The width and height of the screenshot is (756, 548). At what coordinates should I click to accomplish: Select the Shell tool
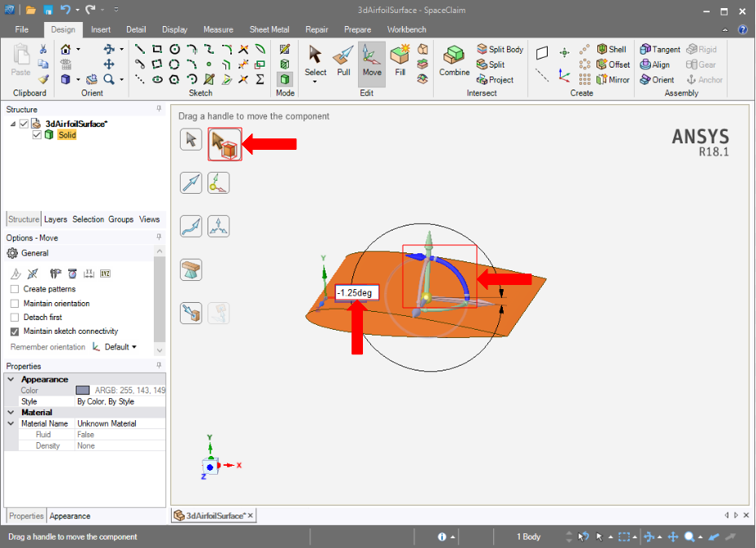pyautogui.click(x=611, y=49)
